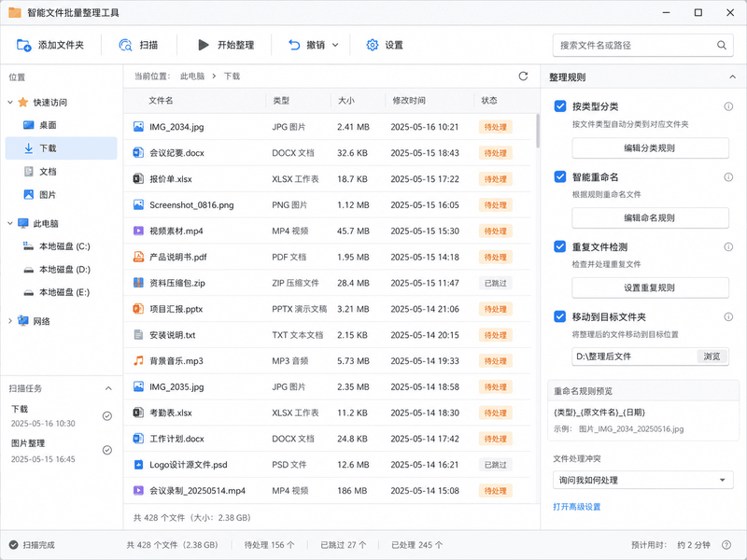The width and height of the screenshot is (747, 560).
Task: Select 文档 in the sidebar
Action: [61, 172]
